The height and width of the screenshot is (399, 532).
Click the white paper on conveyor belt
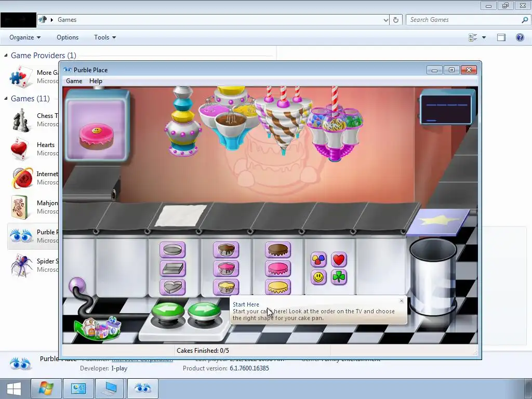click(x=181, y=216)
